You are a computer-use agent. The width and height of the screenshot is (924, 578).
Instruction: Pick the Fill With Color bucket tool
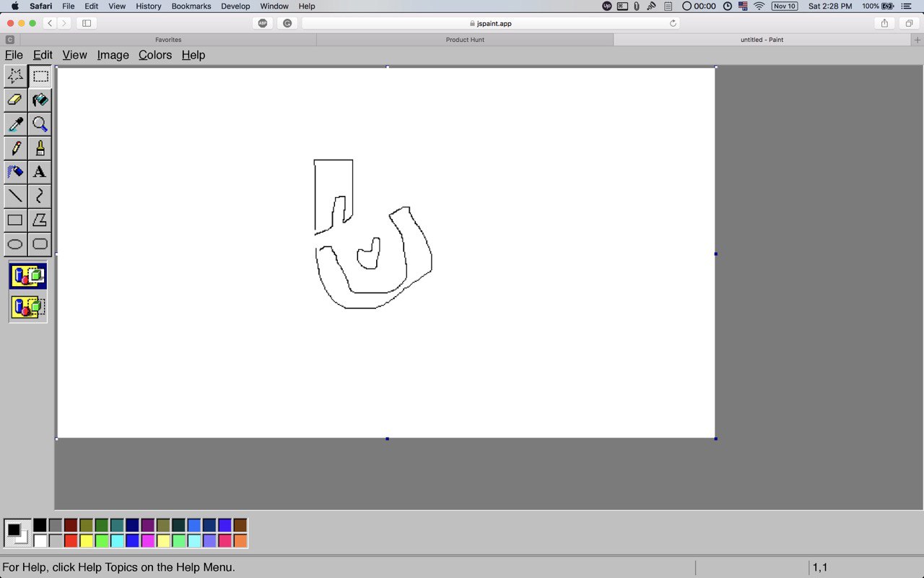tap(40, 100)
